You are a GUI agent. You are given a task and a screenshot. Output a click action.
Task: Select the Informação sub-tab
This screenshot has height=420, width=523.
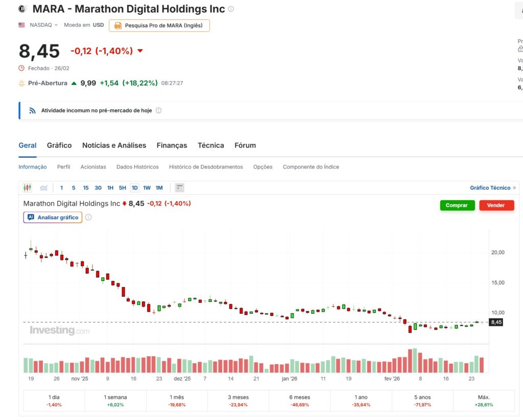(x=32, y=167)
